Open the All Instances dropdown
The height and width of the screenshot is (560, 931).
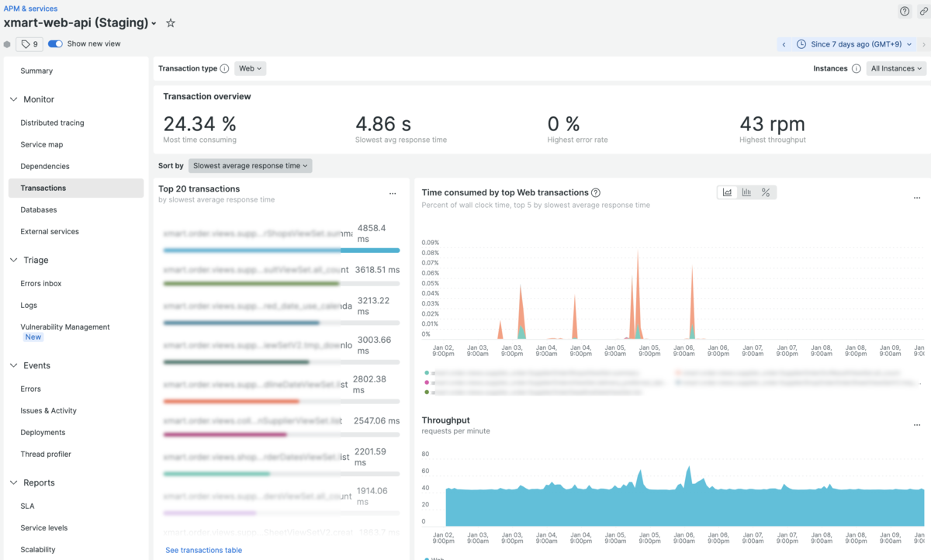coord(897,68)
